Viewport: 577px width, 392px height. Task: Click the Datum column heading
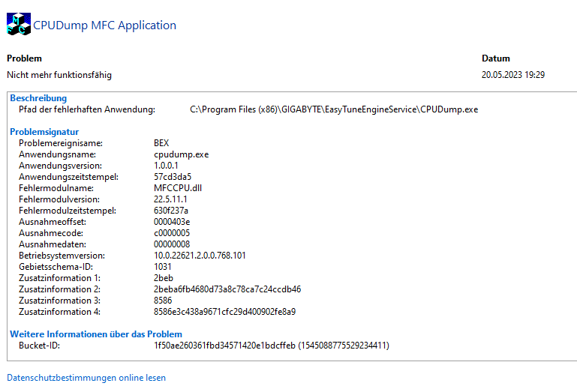tap(496, 58)
